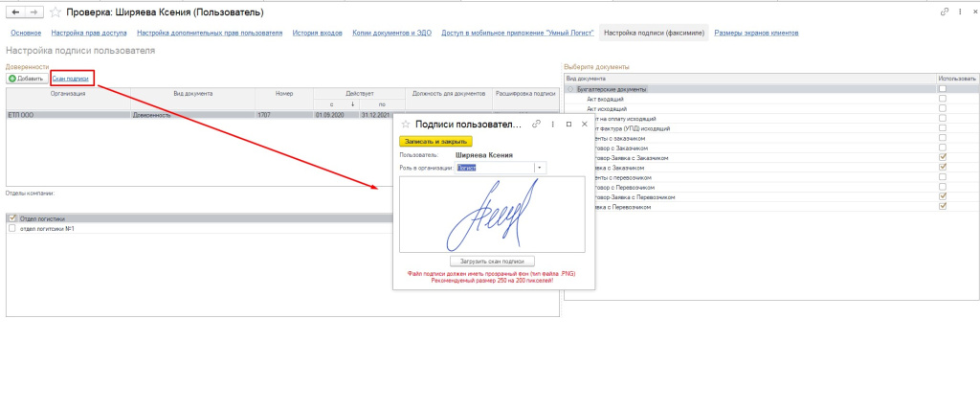Click the Роль в организации field with Логист

(495, 168)
